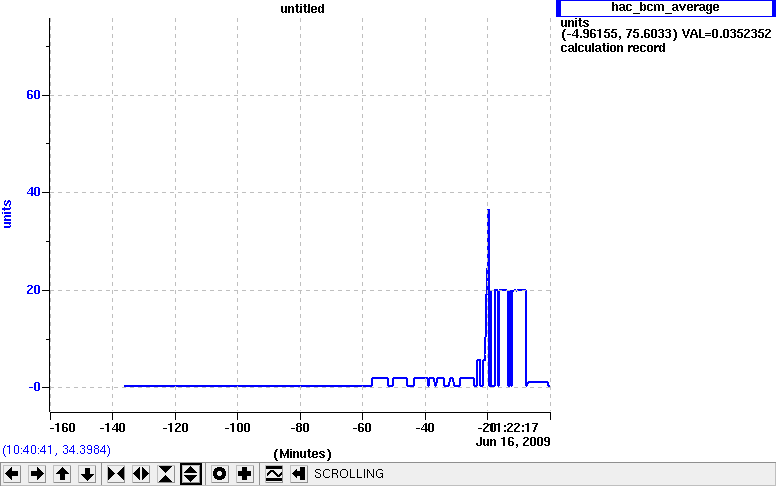Click the waveform graph-mode toolbar icon

click(274, 474)
